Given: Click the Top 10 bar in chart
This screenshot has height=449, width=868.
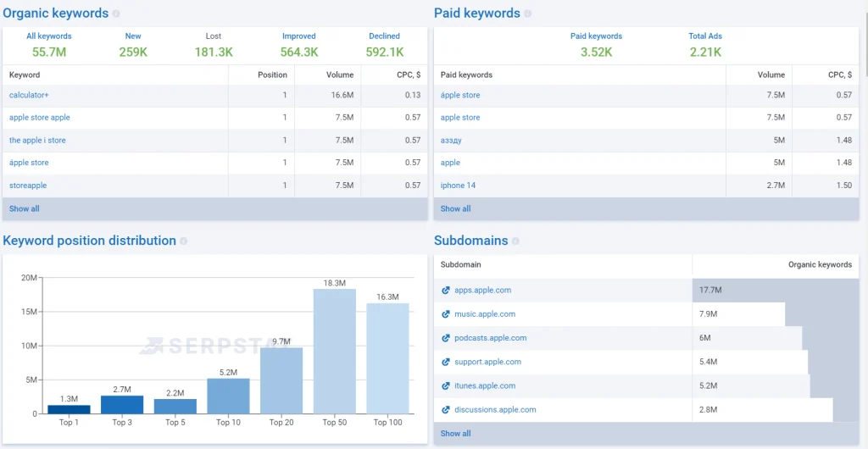Looking at the screenshot, I should click(x=228, y=396).
